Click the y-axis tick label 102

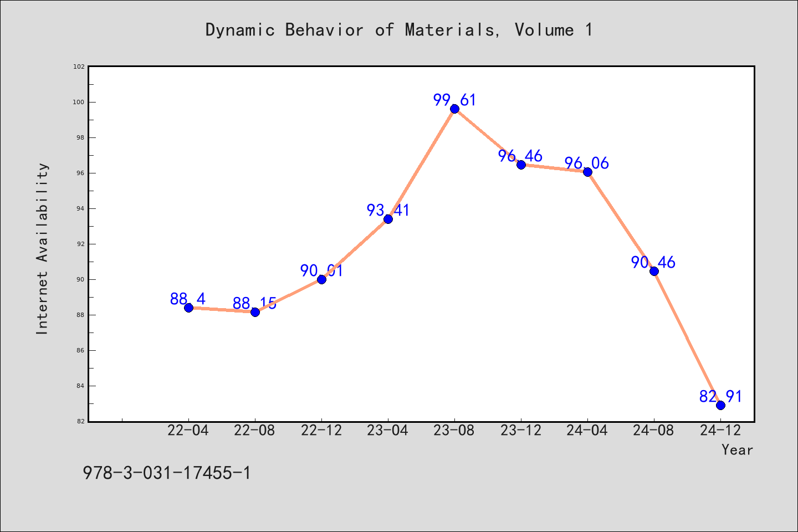(x=79, y=66)
